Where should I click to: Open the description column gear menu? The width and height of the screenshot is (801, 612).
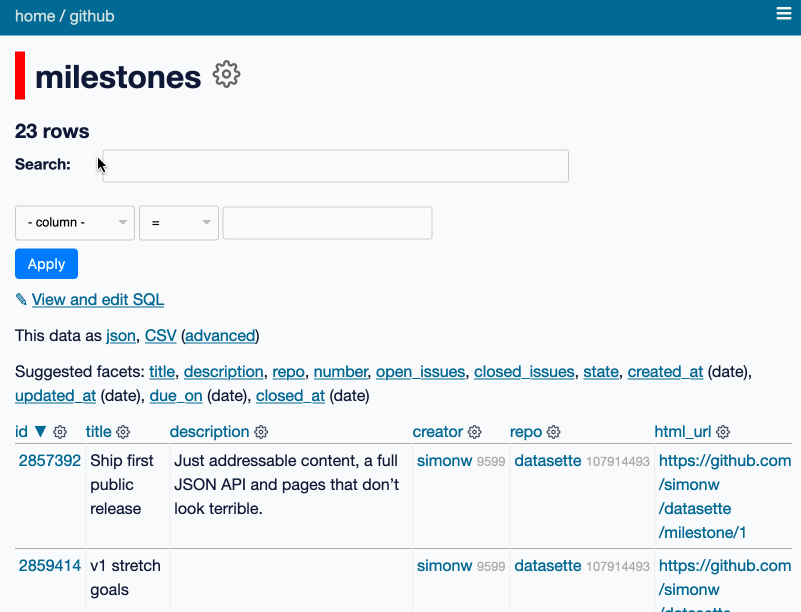click(261, 432)
